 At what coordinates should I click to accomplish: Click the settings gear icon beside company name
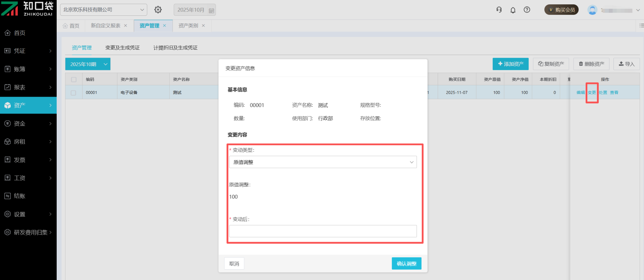point(158,10)
